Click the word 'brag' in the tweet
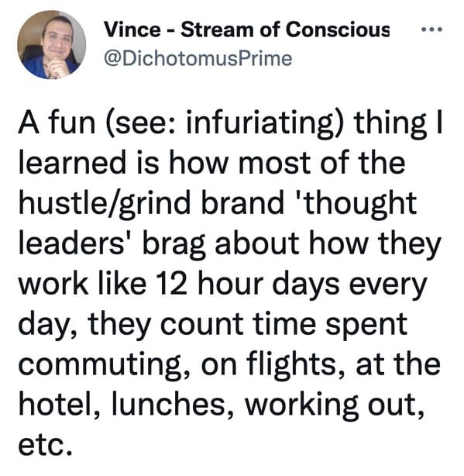 point(175,245)
